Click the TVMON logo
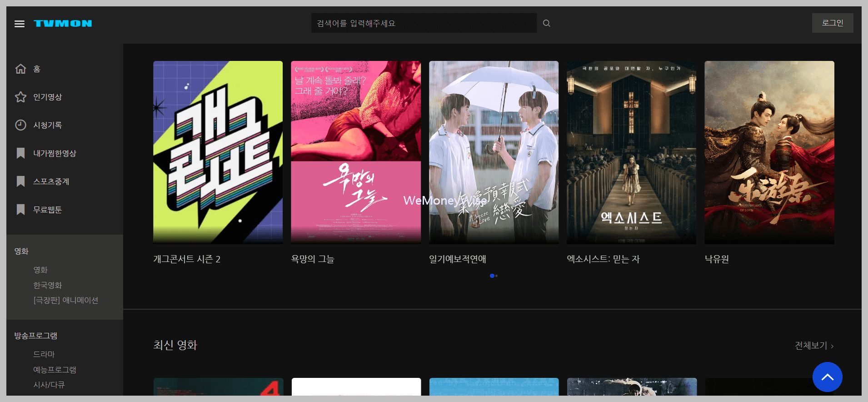The width and height of the screenshot is (868, 402). point(63,24)
